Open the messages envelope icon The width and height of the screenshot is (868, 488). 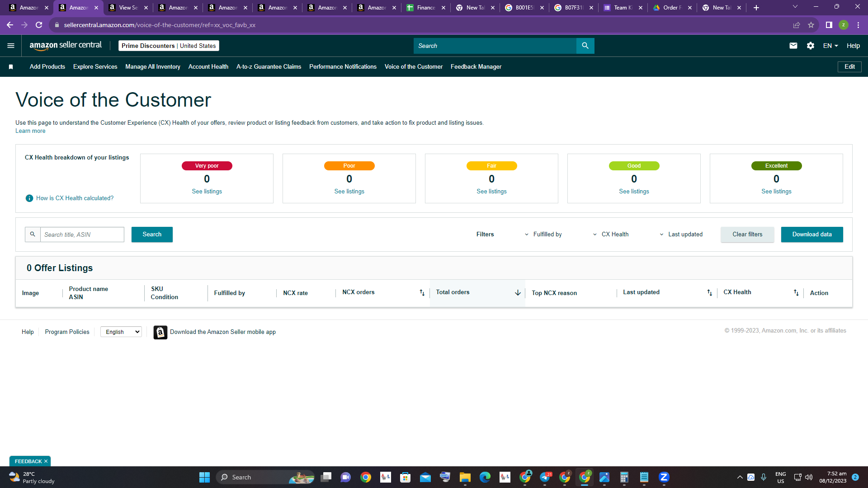tap(793, 46)
